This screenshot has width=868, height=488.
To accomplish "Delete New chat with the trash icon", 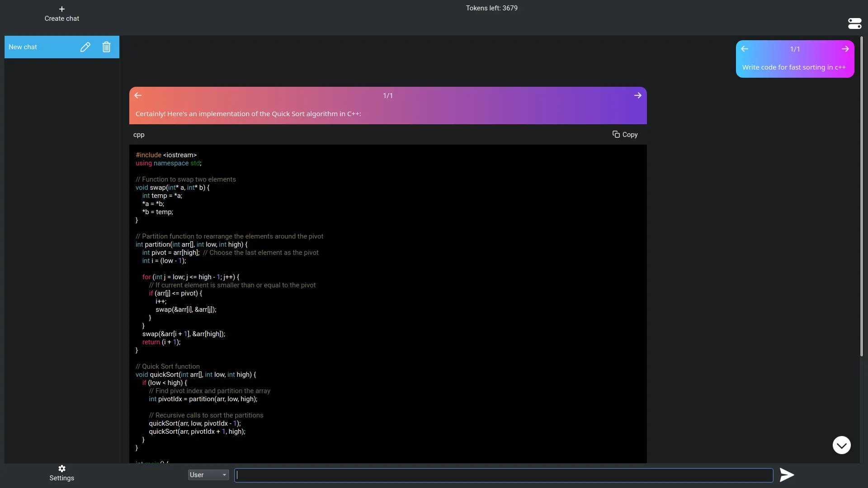I will (106, 47).
